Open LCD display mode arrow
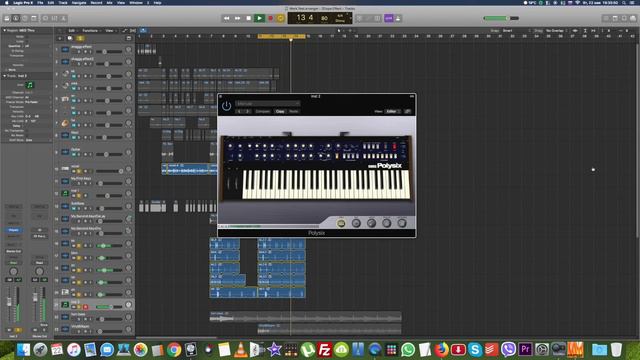Viewport: 640px width, 360px height. (x=350, y=18)
